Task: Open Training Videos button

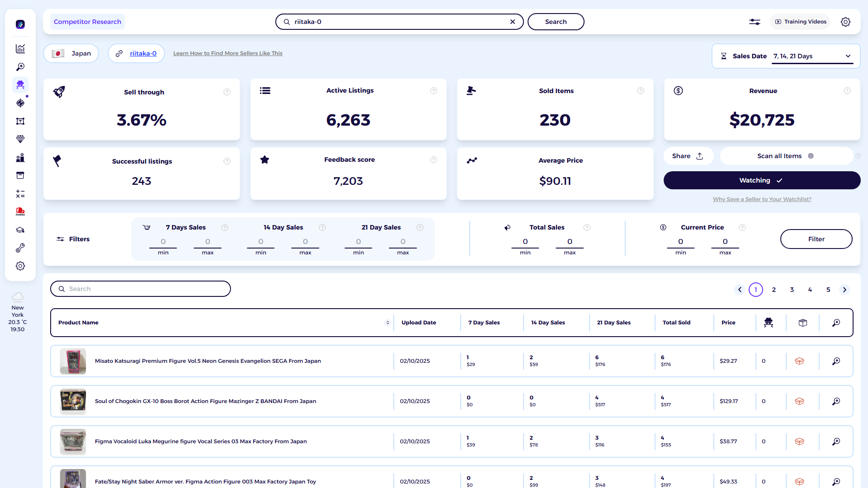Action: pos(800,22)
